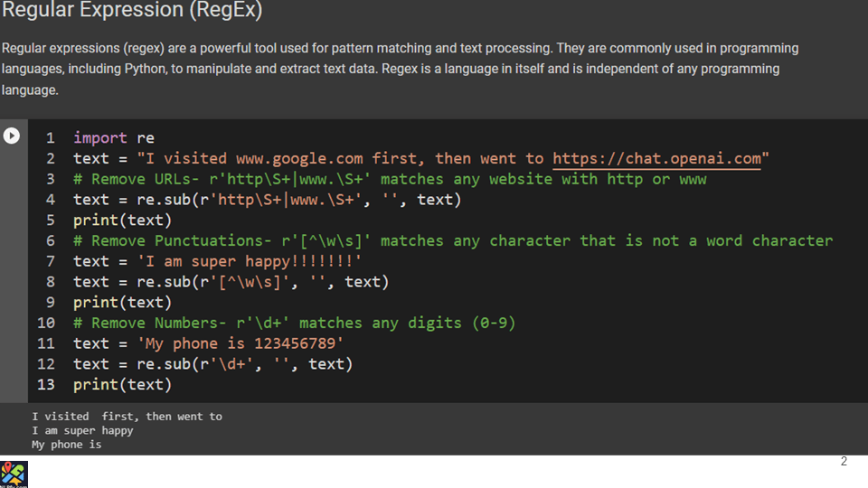Screen dimensions: 868x488
Task: Click the 'My phone is' output line
Action: coord(67,445)
